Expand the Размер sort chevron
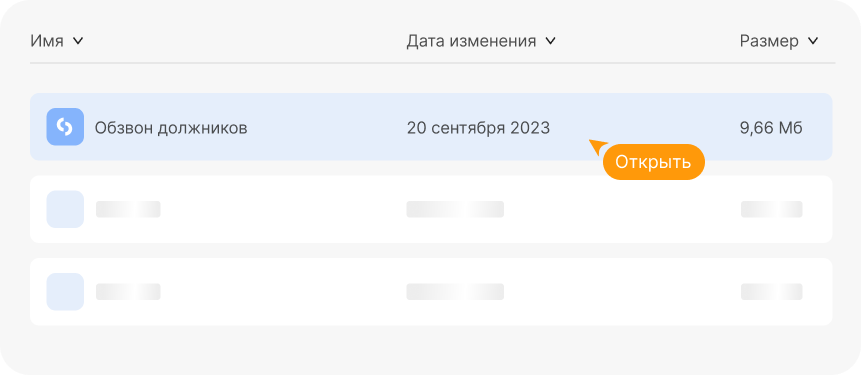 813,41
